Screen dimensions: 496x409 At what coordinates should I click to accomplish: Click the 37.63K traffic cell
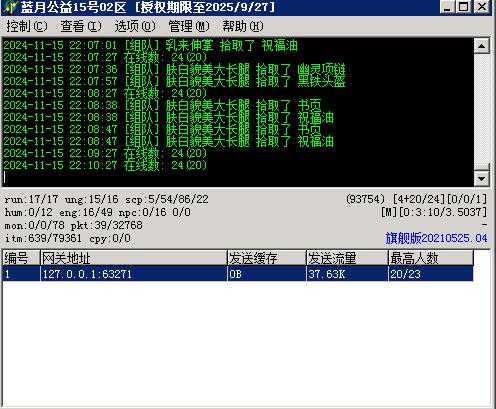347,274
